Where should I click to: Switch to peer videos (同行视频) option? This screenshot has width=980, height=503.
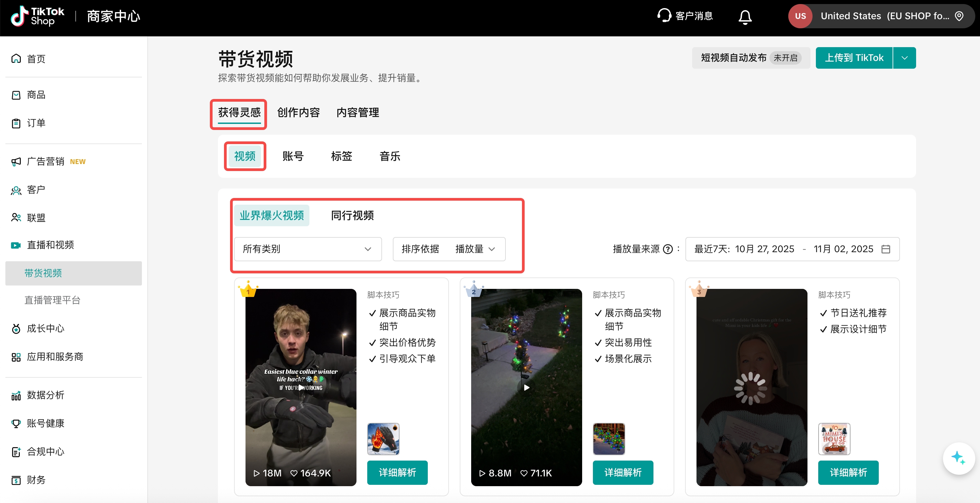coord(352,215)
